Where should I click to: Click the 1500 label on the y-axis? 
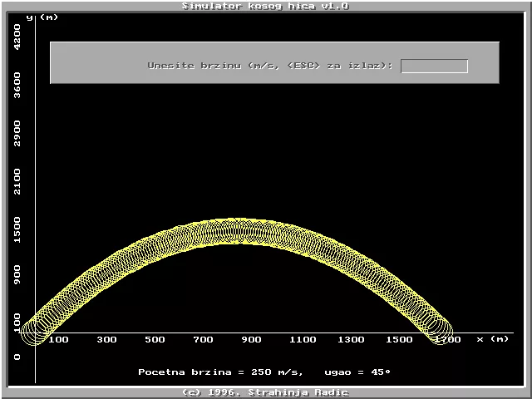click(x=17, y=230)
